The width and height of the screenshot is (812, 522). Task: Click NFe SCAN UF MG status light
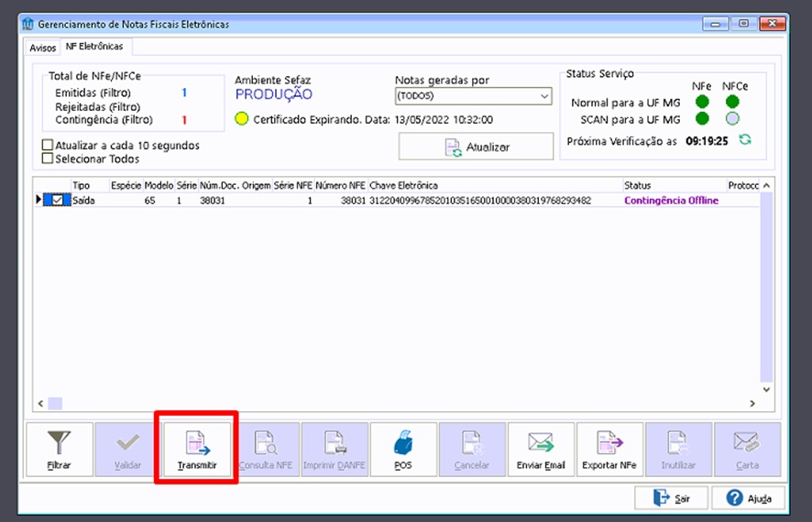[x=702, y=118]
